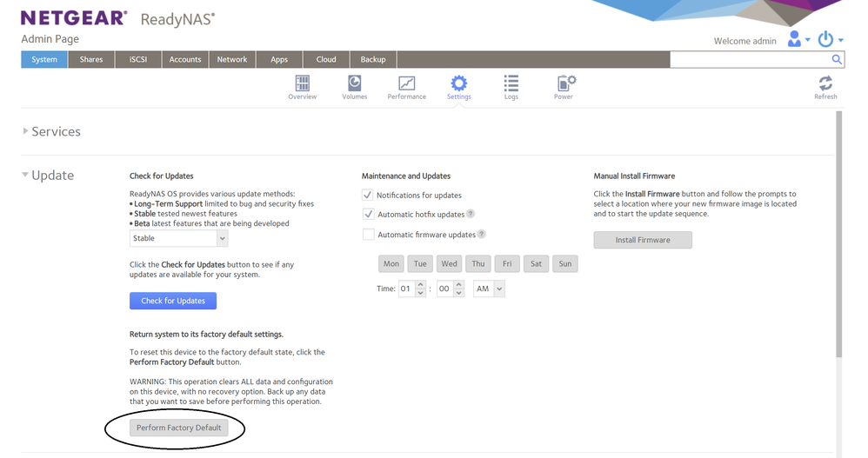
Task: Open the AM/PM time dropdown
Action: point(489,289)
